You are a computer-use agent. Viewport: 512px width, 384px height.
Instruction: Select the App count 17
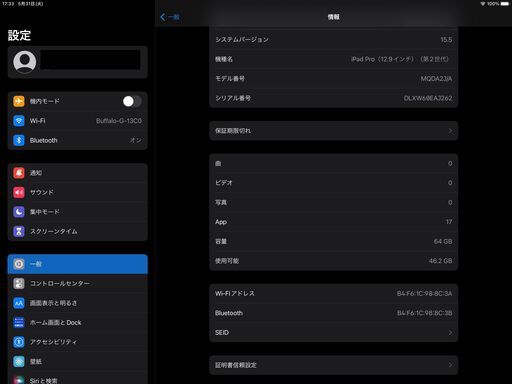449,222
